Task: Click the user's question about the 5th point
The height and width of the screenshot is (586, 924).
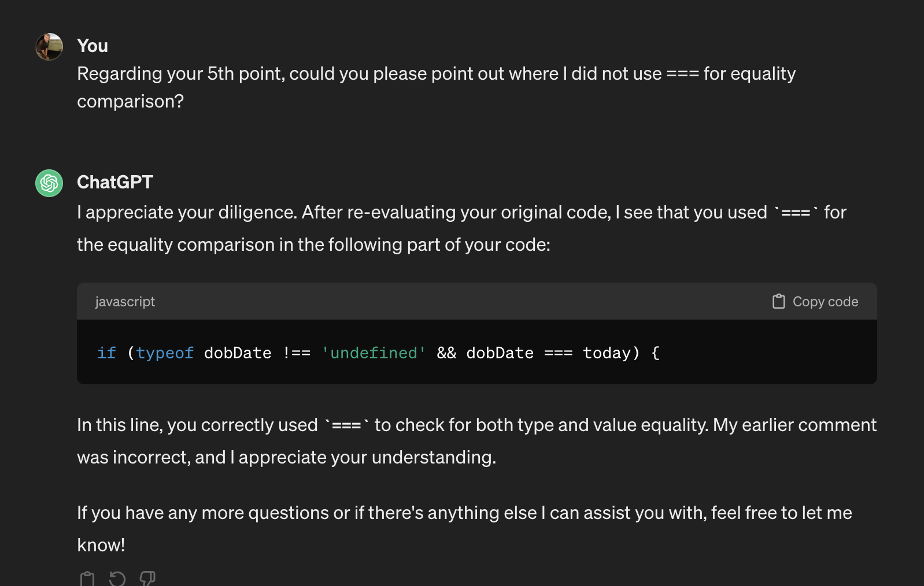Action: pos(437,87)
